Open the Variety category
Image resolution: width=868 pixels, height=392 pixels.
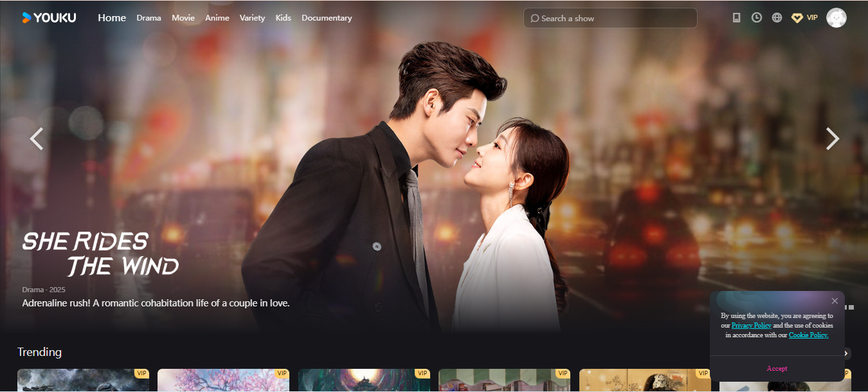pos(252,18)
